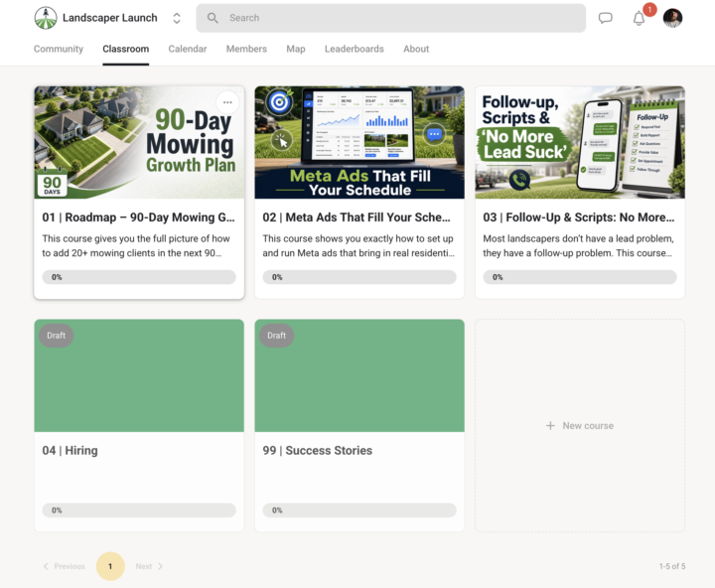Click the 03 Follow-Up course progress bar
The width and height of the screenshot is (715, 588).
coord(580,277)
